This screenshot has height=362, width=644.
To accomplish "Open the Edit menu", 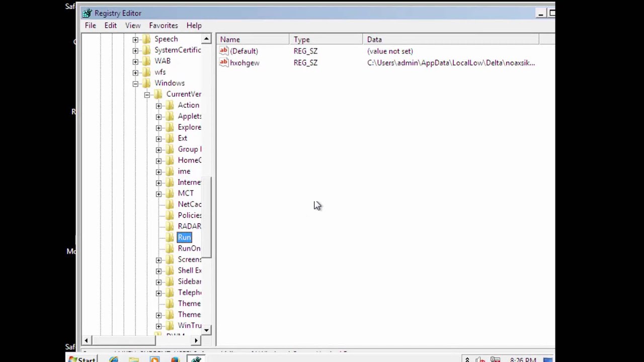I will click(110, 25).
